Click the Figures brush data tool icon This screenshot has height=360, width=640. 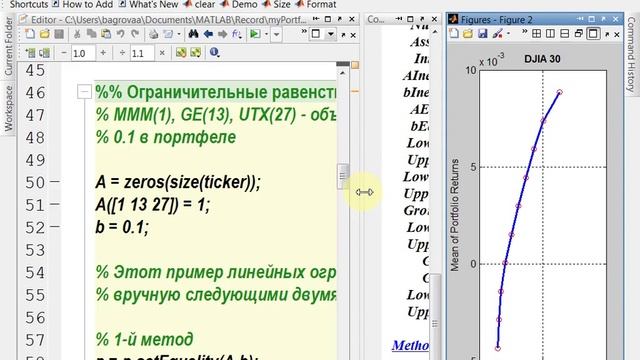click(497, 34)
